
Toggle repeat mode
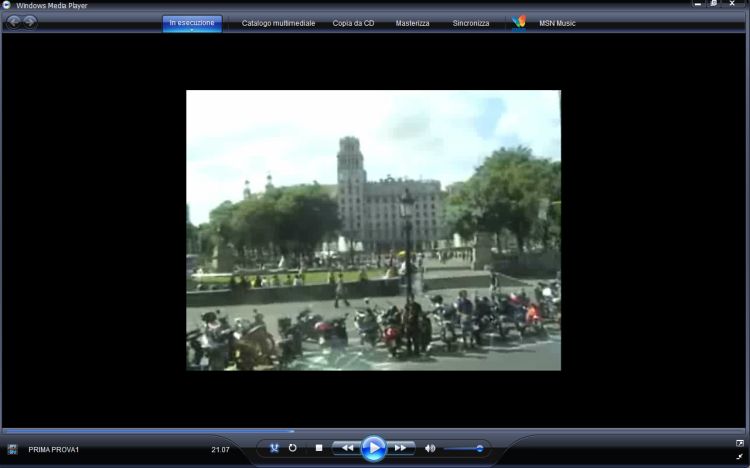click(293, 448)
